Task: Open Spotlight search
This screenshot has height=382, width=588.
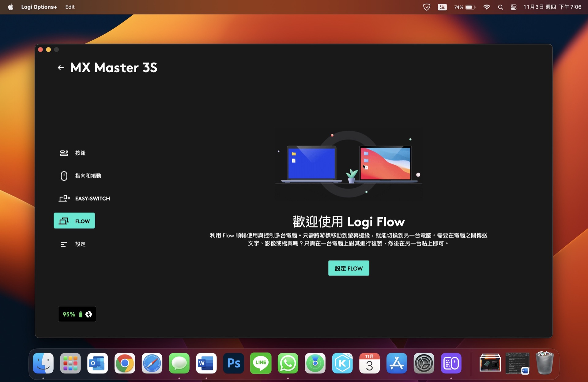Action: tap(500, 7)
